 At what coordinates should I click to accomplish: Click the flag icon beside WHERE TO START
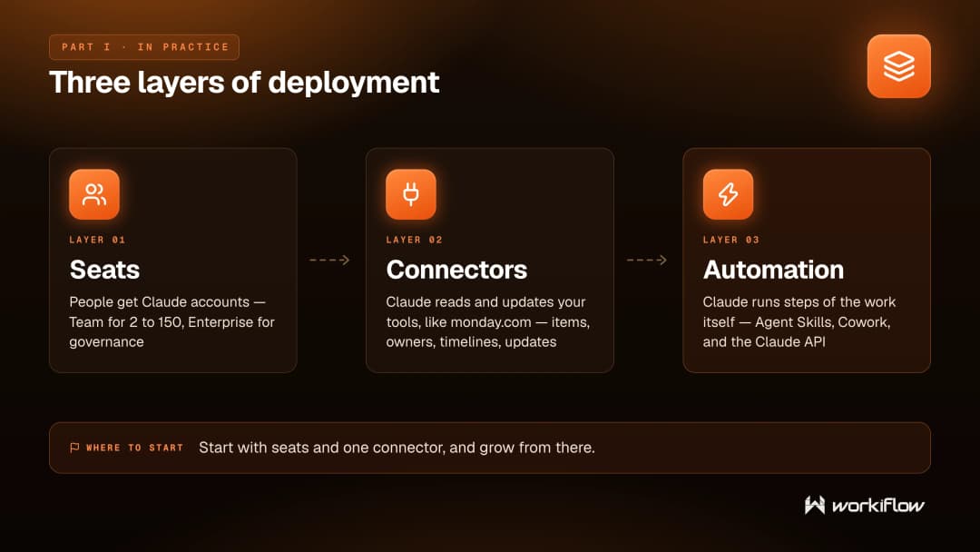(74, 448)
